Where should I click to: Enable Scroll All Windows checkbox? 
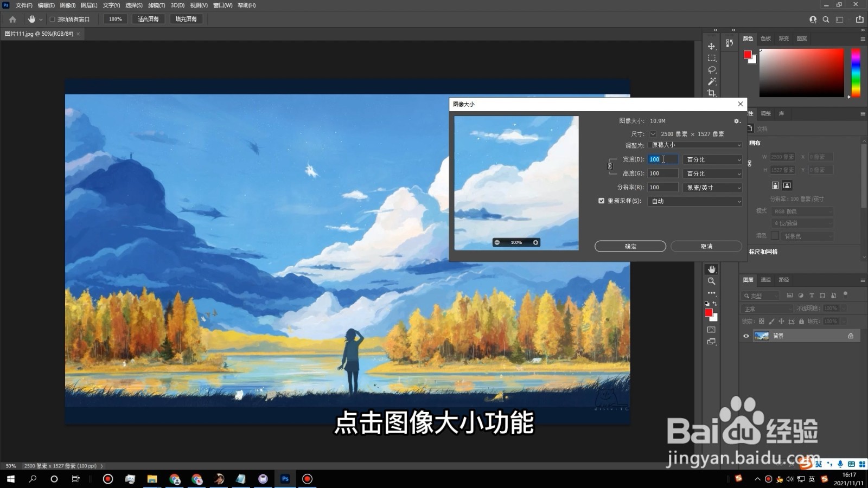click(52, 20)
